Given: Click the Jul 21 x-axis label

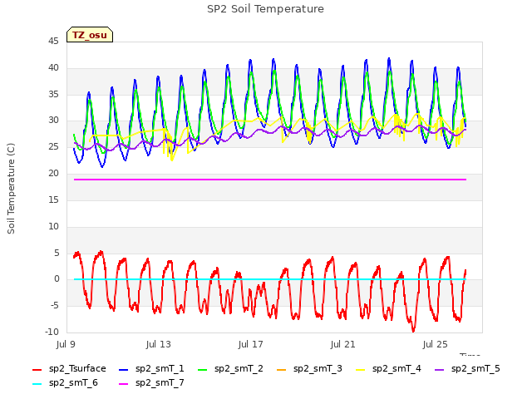Looking at the screenshot, I should 343,345.
